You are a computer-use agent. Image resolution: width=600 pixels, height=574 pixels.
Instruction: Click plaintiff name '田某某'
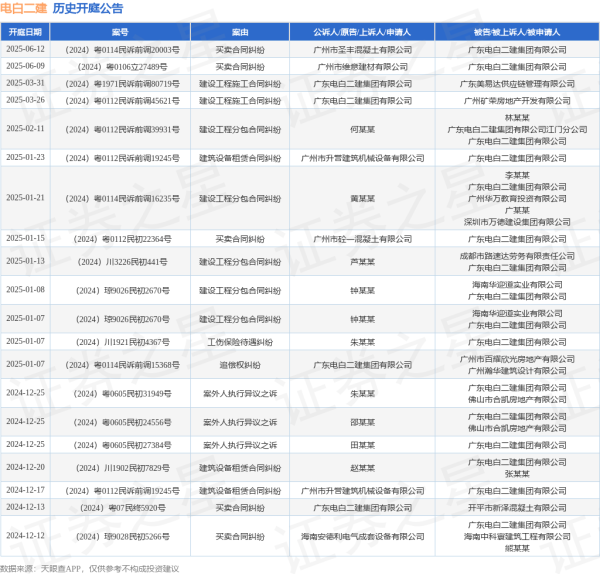[x=362, y=445]
